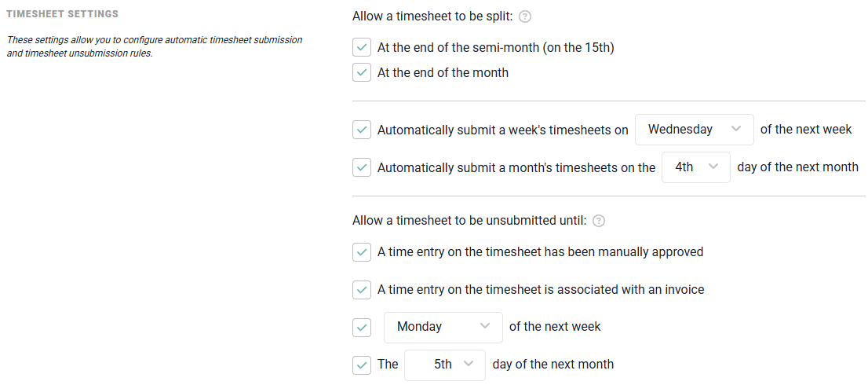Viewport: 868px width, 385px height.
Task: Disable automatic weekly timesheet submission checkbox
Action: tap(362, 130)
